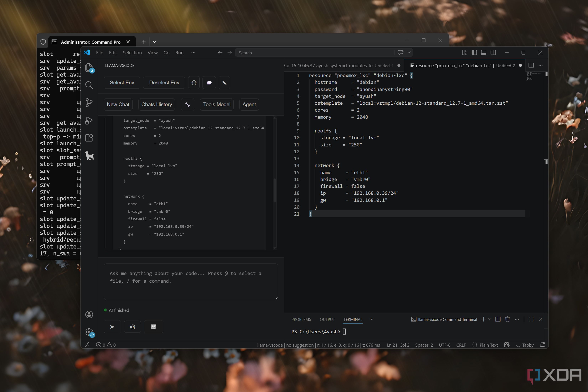Open Source Control view

pyautogui.click(x=89, y=103)
